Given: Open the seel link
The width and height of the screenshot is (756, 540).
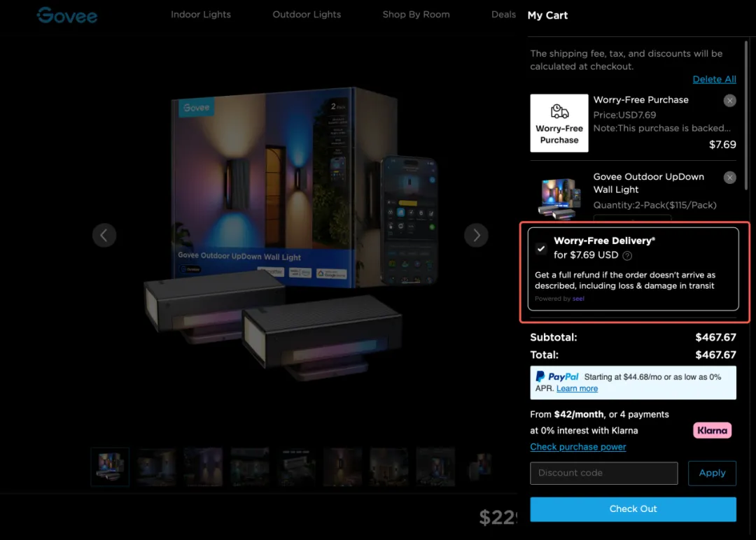Looking at the screenshot, I should pos(578,299).
